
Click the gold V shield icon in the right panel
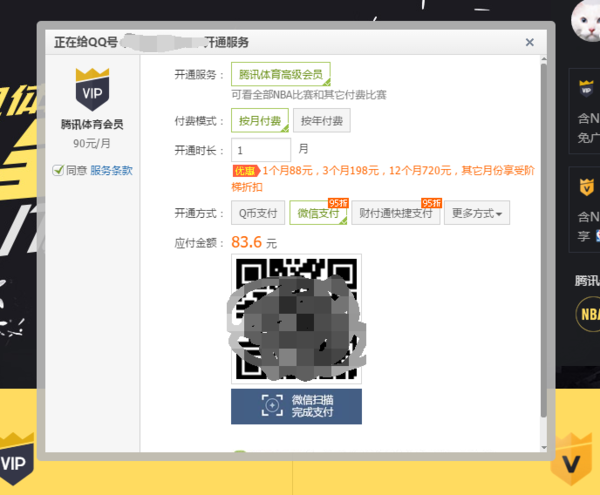pos(587,187)
